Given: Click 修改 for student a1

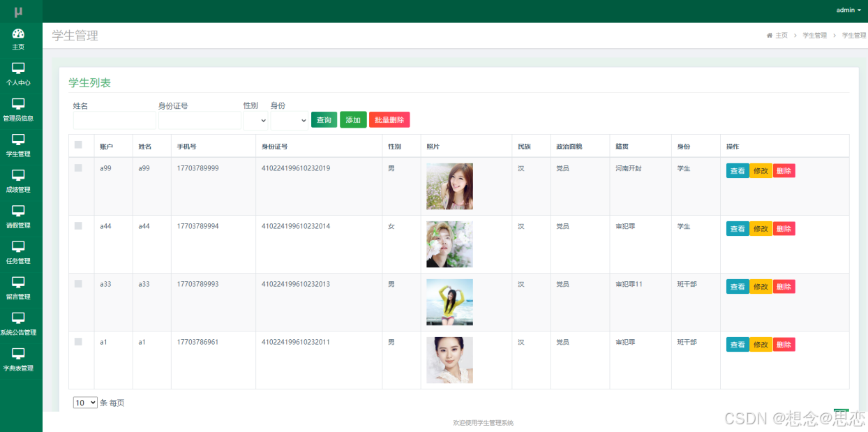Looking at the screenshot, I should coord(761,345).
